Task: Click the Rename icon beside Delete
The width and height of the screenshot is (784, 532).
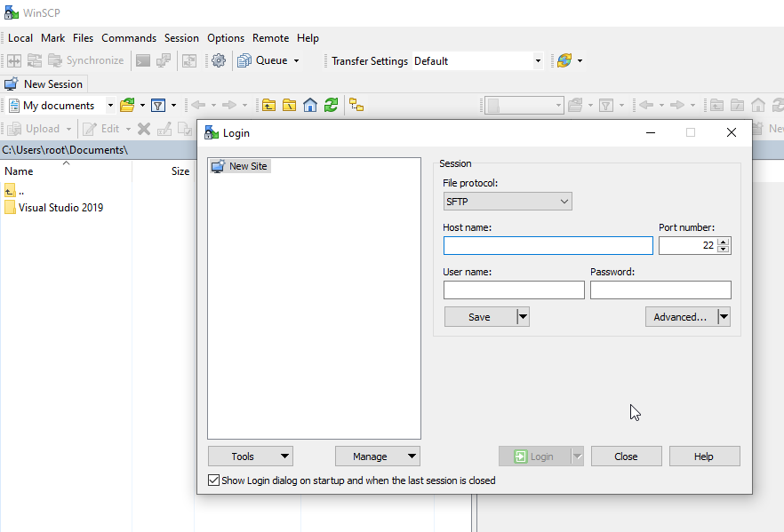Action: pos(164,129)
